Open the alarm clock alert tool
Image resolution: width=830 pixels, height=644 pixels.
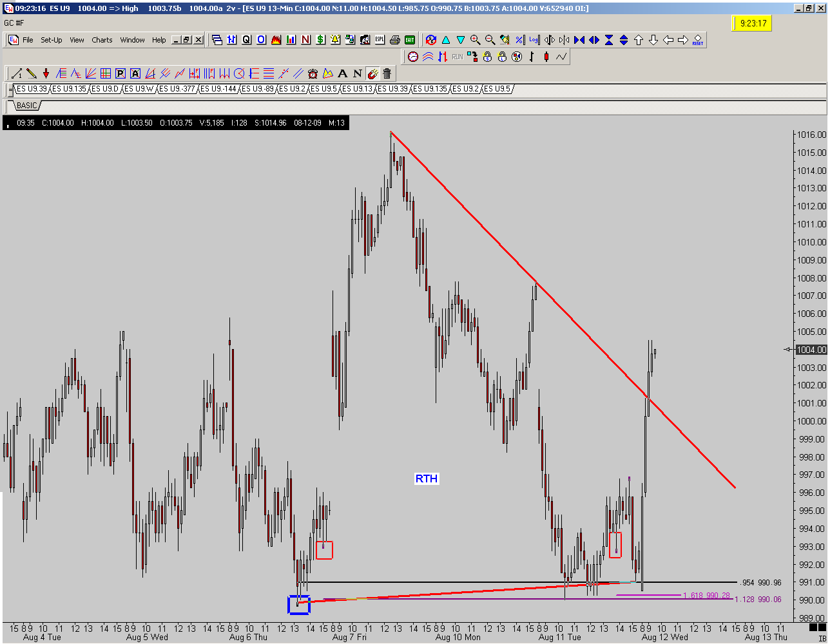pyautogui.click(x=313, y=73)
